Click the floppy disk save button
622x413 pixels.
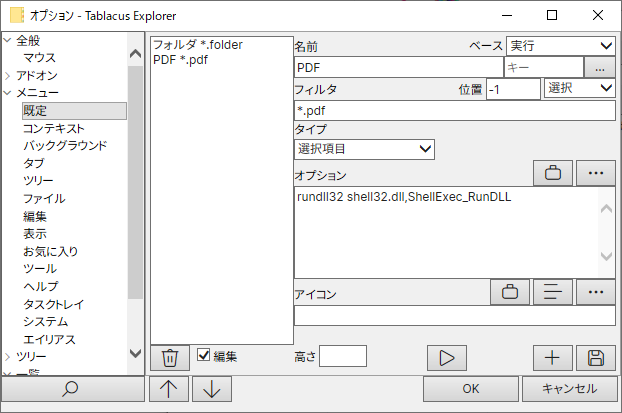point(596,358)
